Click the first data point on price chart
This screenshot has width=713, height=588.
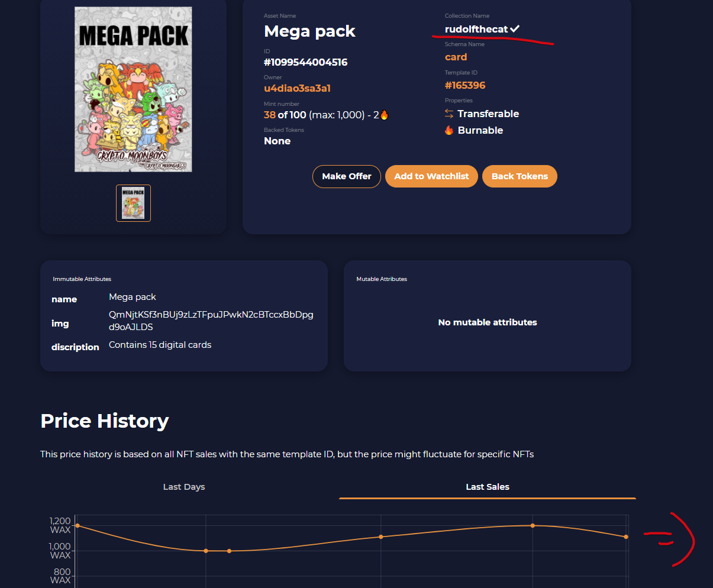(x=78, y=525)
